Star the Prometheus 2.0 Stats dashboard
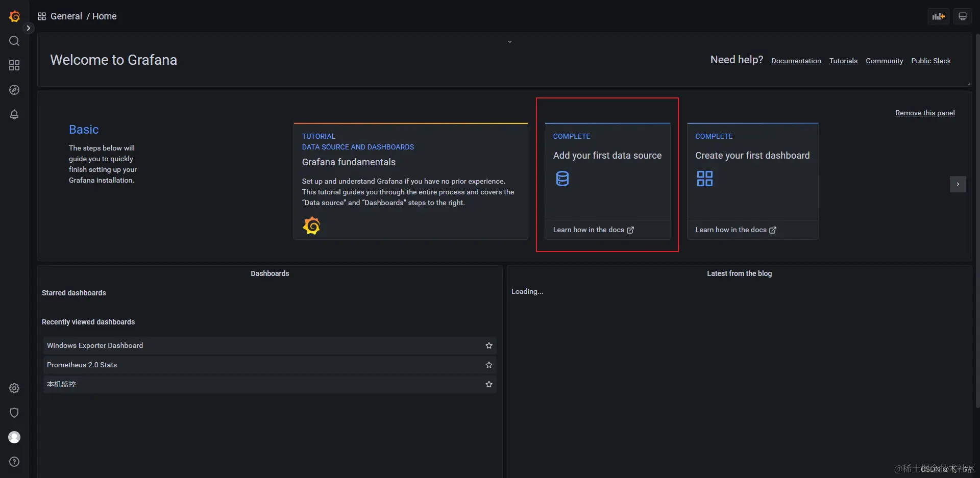 489,365
